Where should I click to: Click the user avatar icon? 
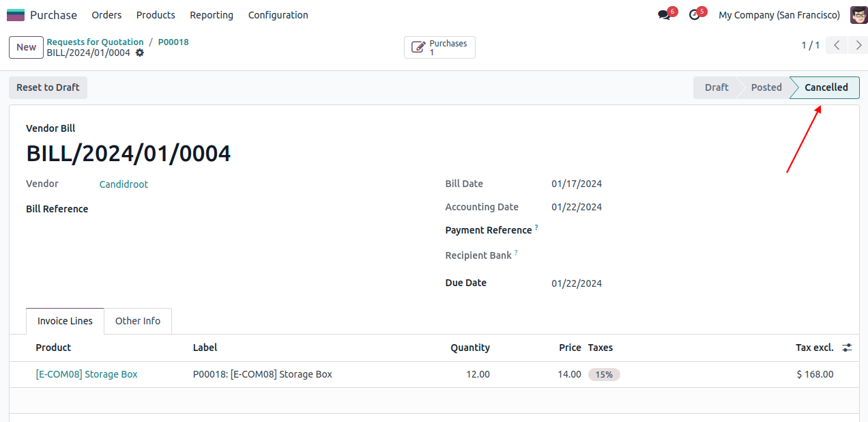click(858, 15)
